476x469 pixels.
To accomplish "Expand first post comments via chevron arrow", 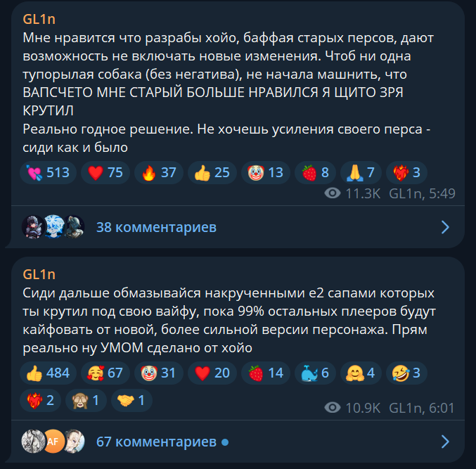I will (445, 227).
